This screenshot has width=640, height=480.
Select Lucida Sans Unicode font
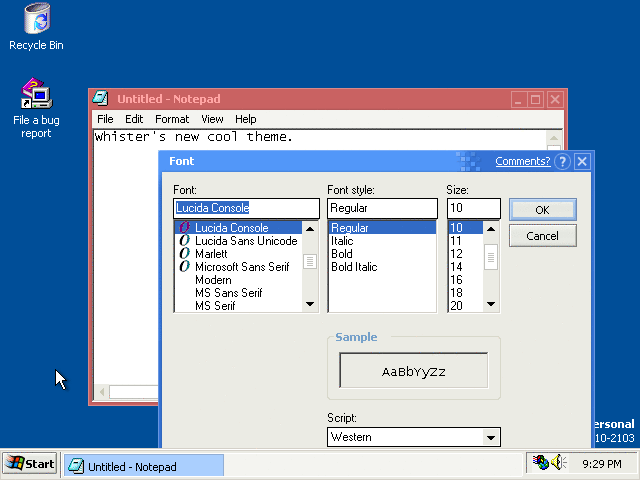(238, 241)
